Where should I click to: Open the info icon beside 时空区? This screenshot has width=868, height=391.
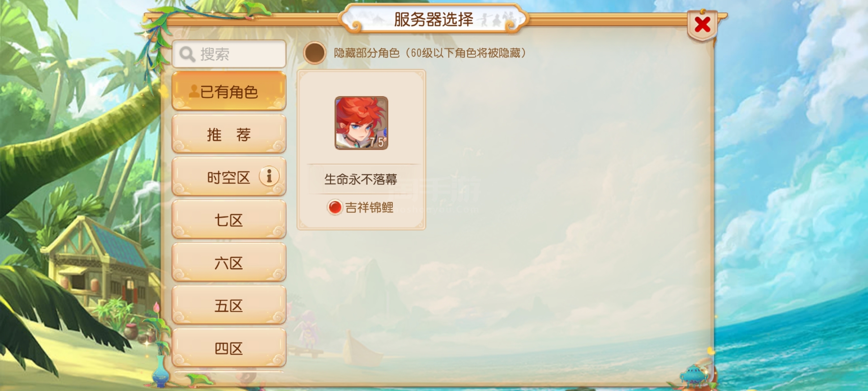pos(269,176)
